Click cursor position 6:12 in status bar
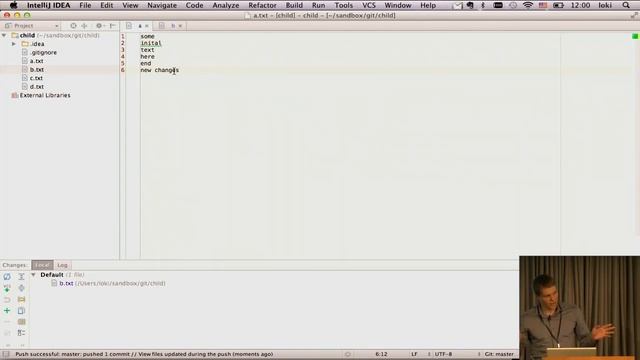640x360 pixels. pos(381,354)
